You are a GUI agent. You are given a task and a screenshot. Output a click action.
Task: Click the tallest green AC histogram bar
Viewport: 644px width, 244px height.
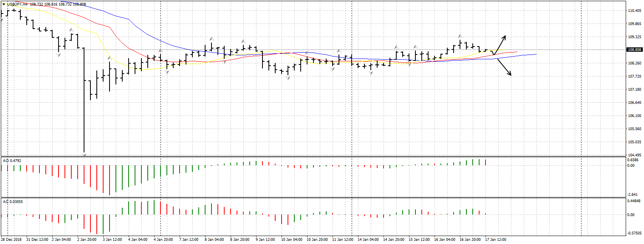(x=154, y=207)
